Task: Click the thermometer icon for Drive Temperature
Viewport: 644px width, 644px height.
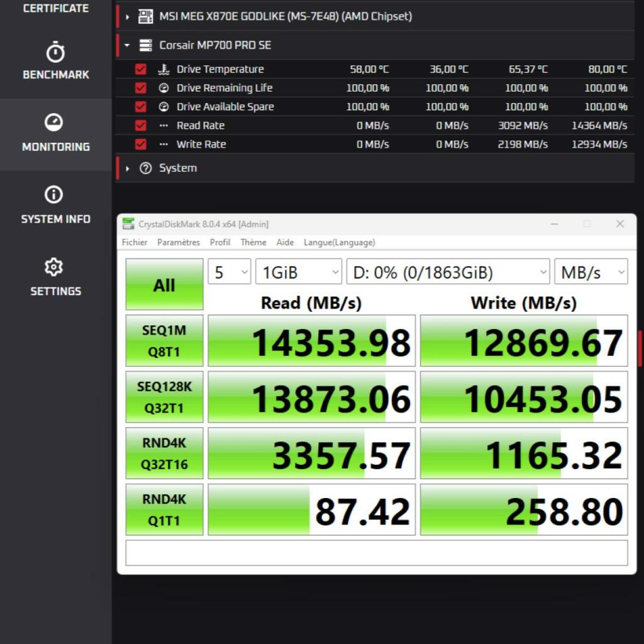Action: (164, 69)
